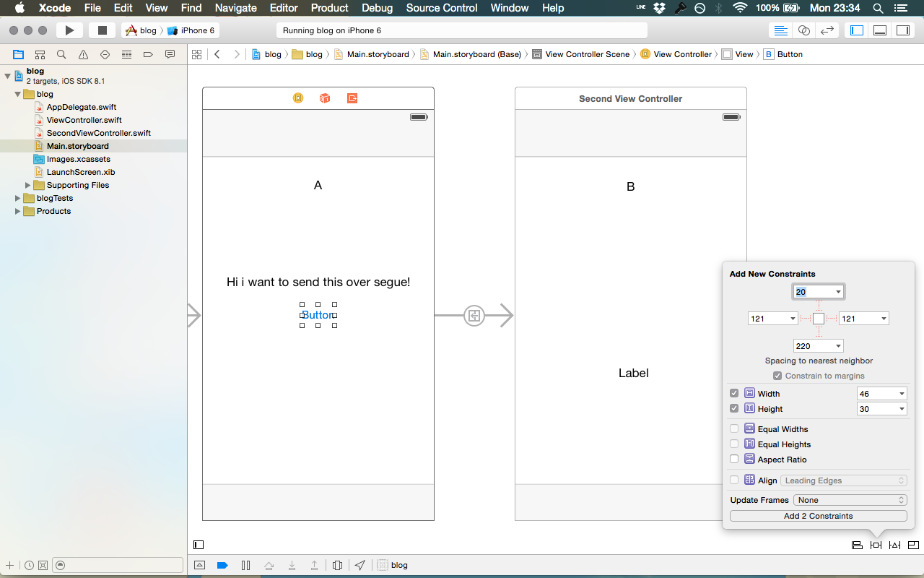Stop the running blog app
The image size is (924, 578).
[x=100, y=30]
